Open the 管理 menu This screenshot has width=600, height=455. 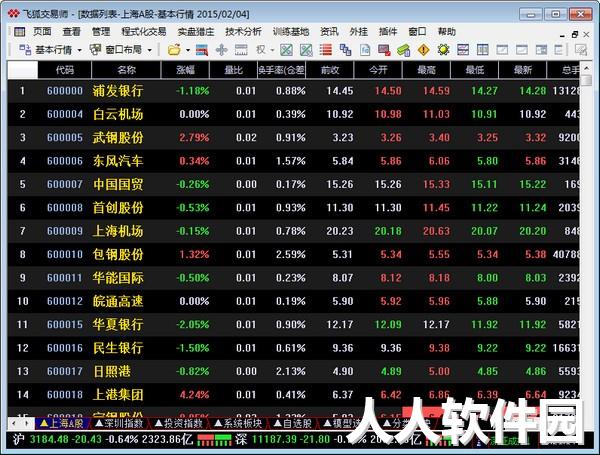[101, 32]
